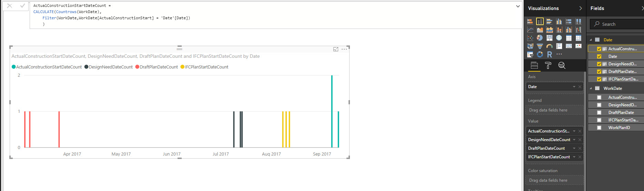Open dropdown for ActualConstructionSt... value field
The height and width of the screenshot is (191, 644).
pyautogui.click(x=574, y=131)
